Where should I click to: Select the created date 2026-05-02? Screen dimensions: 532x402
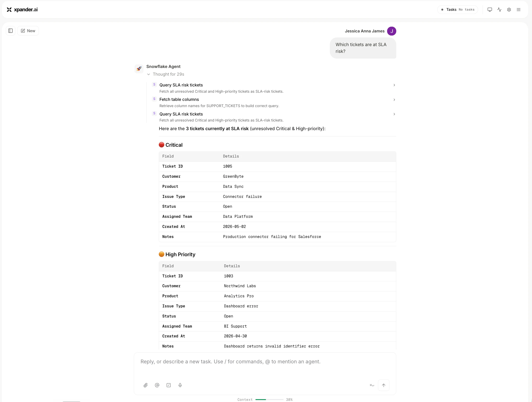point(234,227)
